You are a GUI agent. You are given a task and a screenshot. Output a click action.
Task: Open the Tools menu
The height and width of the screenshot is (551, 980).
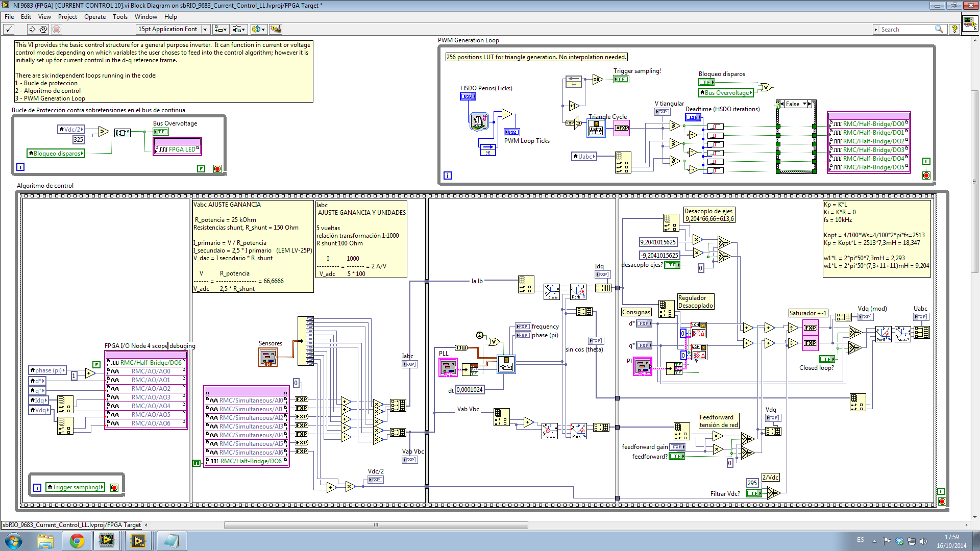pyautogui.click(x=120, y=17)
